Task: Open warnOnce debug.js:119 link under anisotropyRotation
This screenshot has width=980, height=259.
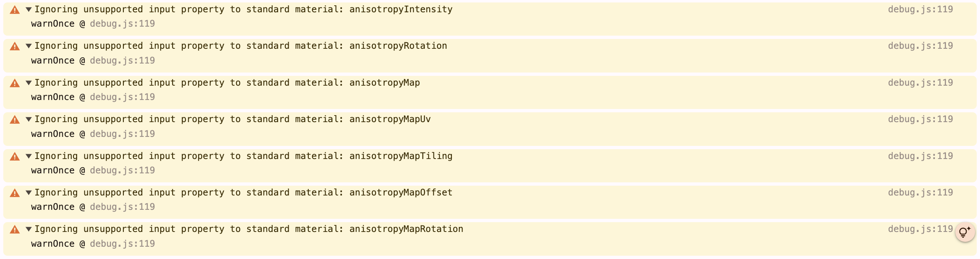Action: [122, 61]
